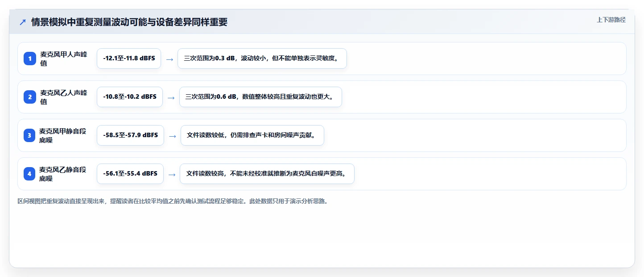
Task: Click the -58.5至-57.9 dBFS value chip
Action: [x=130, y=135]
